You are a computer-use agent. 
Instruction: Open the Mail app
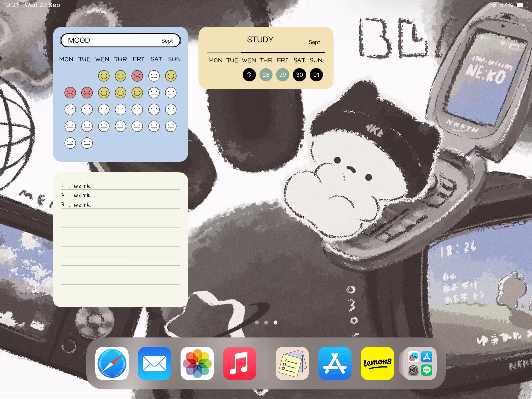click(155, 363)
